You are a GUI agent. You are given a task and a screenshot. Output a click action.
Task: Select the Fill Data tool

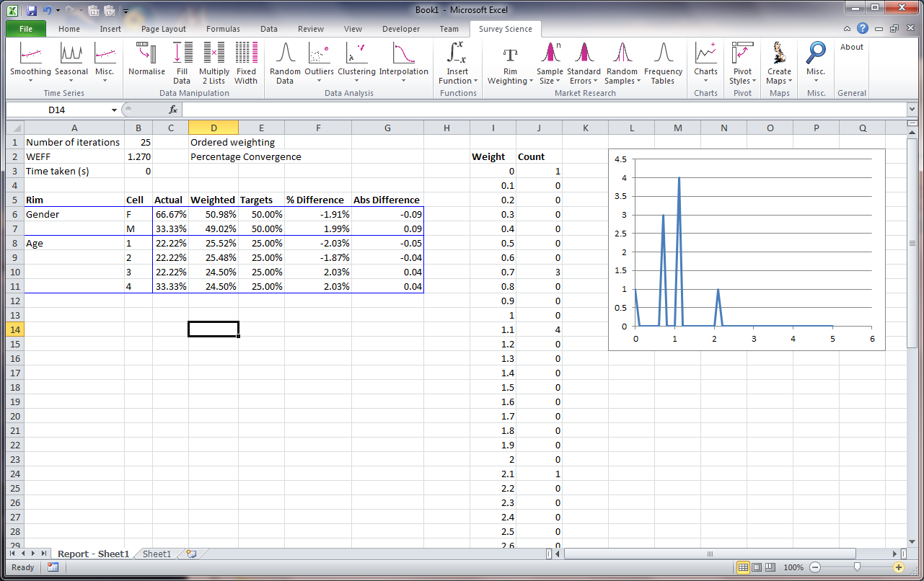(182, 63)
